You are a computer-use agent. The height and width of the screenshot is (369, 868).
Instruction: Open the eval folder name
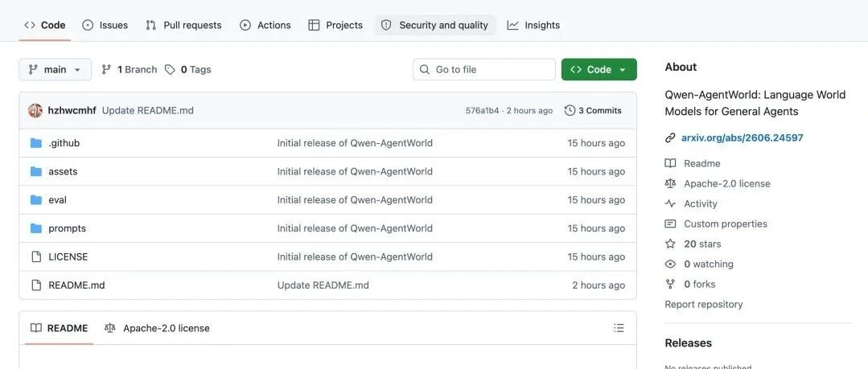pos(58,199)
